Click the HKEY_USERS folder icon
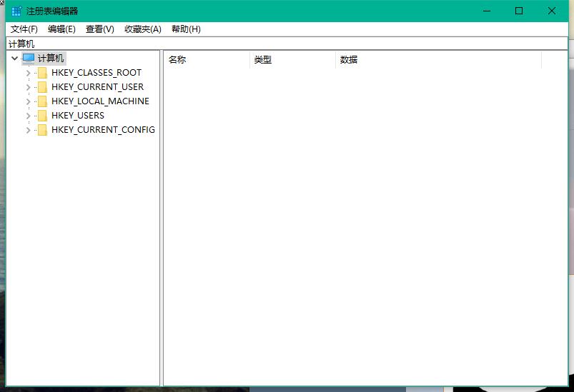574x392 pixels. pyautogui.click(x=42, y=116)
